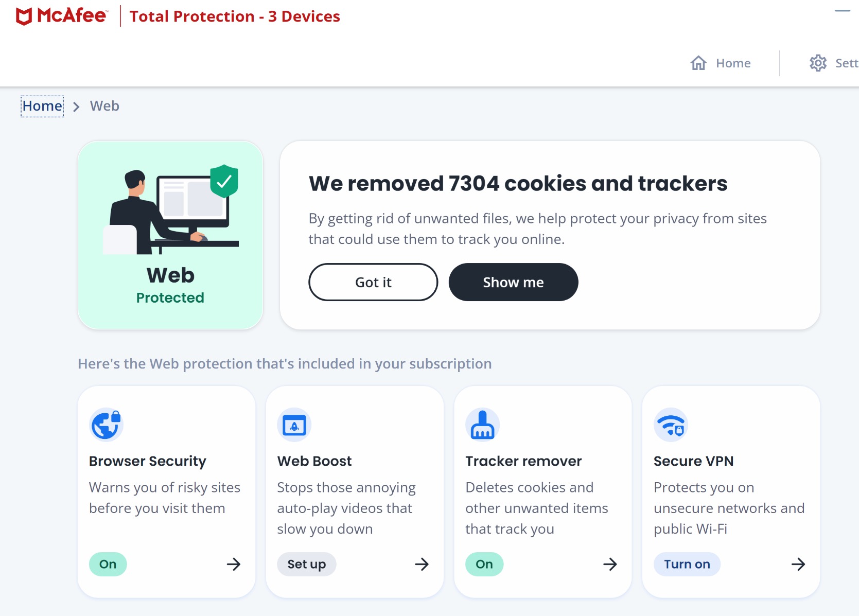The height and width of the screenshot is (616, 859).
Task: Click the Web Boost notification icon
Action: click(294, 425)
